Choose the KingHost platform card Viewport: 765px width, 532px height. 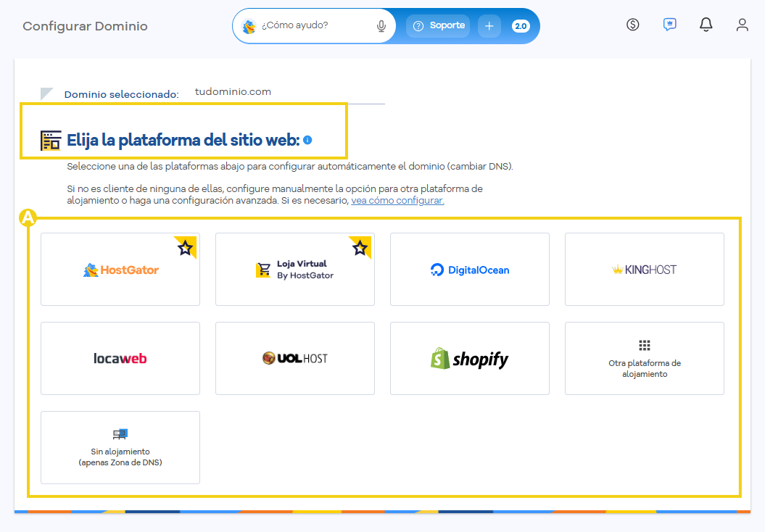coord(645,269)
